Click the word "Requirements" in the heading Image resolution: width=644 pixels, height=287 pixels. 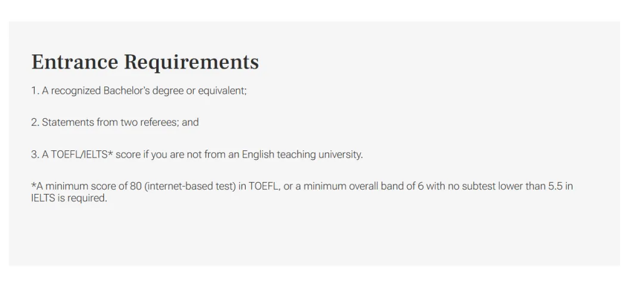point(191,62)
